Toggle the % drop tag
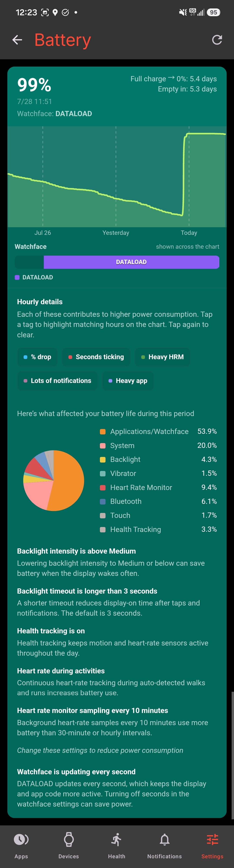The width and height of the screenshot is (234, 868). [x=37, y=357]
